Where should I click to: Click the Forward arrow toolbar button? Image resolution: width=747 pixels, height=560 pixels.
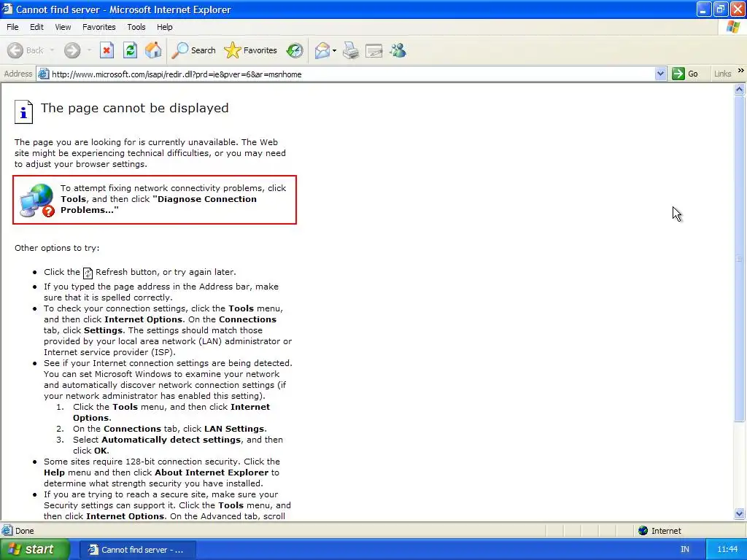[x=72, y=50]
